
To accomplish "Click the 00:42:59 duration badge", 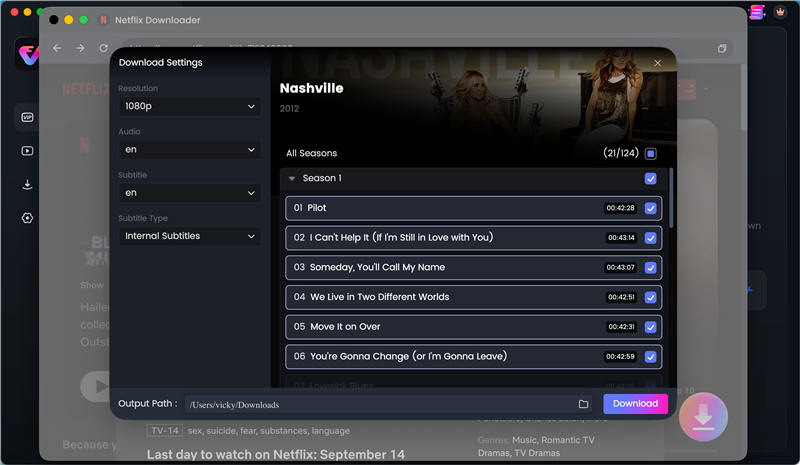I will [x=620, y=356].
